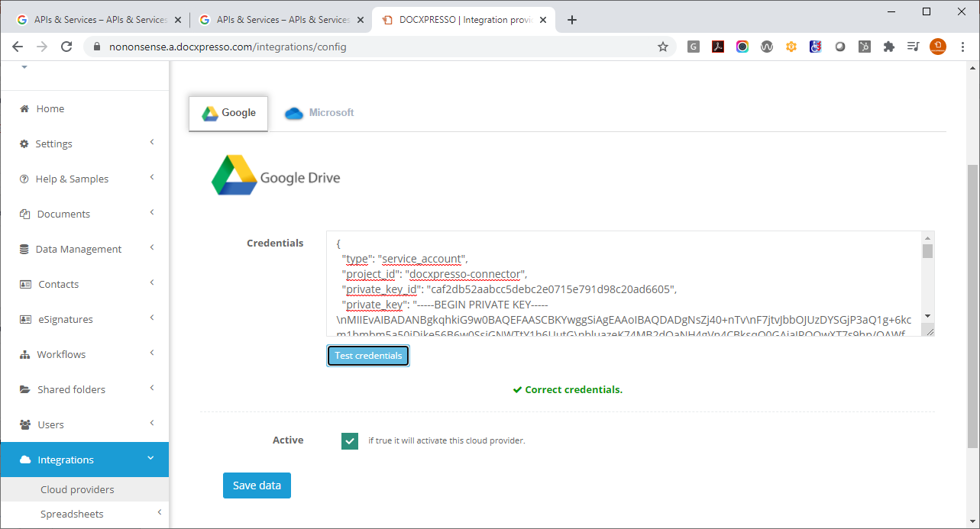Image resolution: width=980 pixels, height=529 pixels.
Task: Click the Documents pages icon in sidebar
Action: (24, 215)
